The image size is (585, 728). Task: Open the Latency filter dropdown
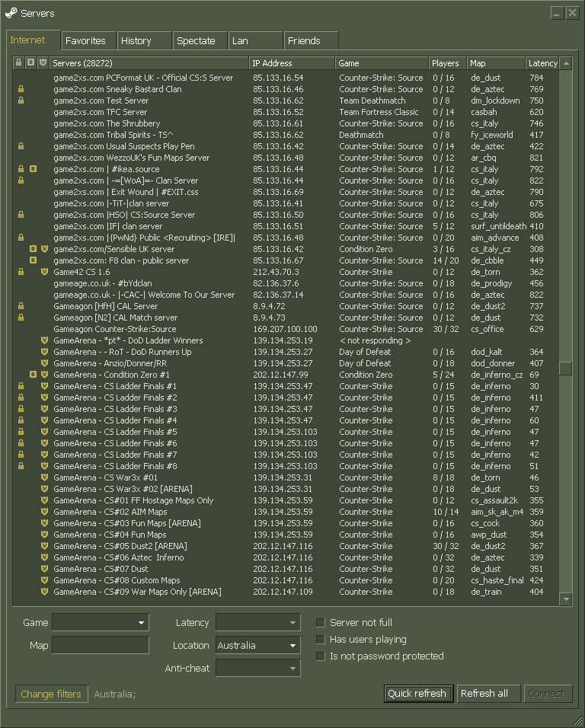point(258,623)
